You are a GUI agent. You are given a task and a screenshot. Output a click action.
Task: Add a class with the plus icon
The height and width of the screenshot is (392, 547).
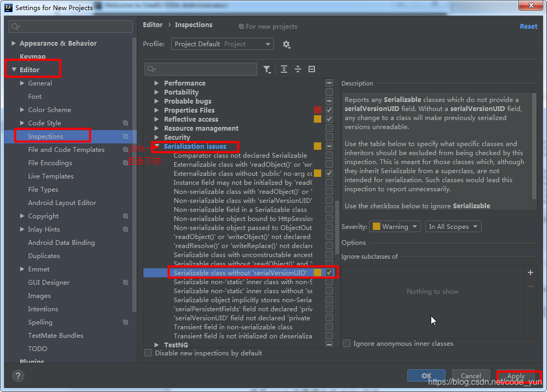coord(530,272)
